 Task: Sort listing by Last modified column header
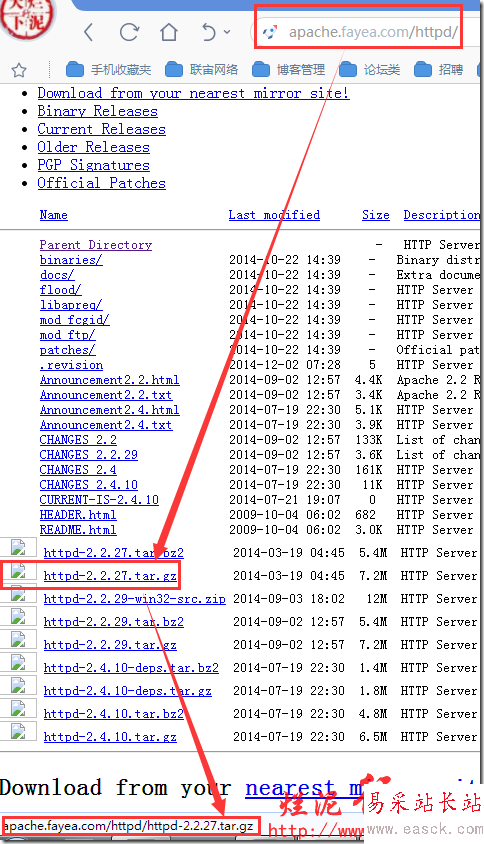(x=274, y=215)
